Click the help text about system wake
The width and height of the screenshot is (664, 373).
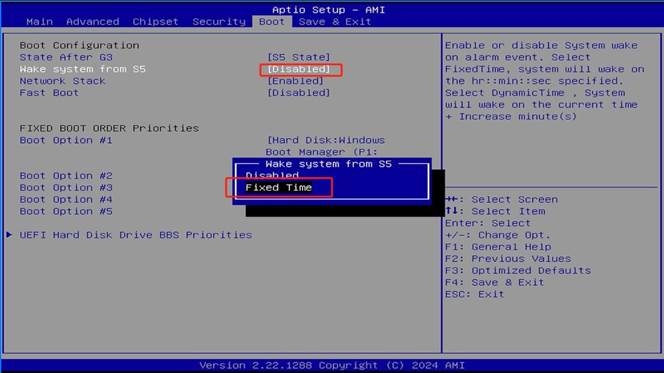(545, 81)
